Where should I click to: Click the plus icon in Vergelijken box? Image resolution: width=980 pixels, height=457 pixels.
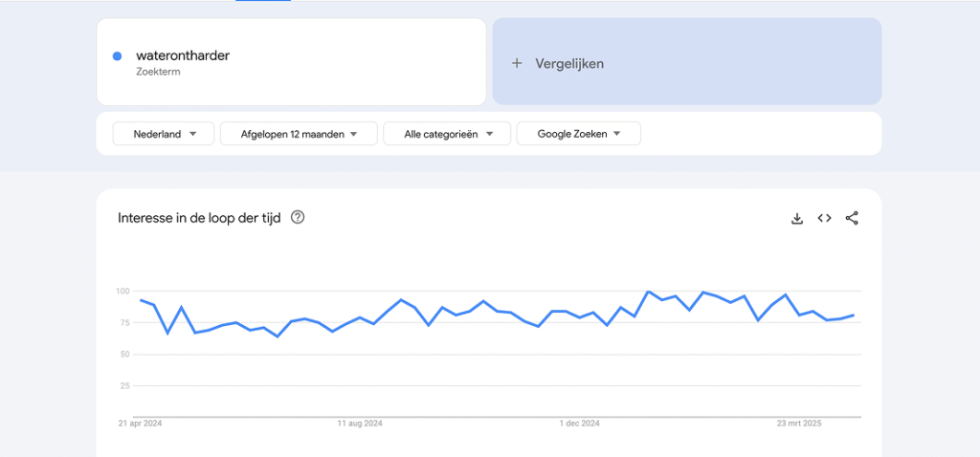click(x=517, y=63)
